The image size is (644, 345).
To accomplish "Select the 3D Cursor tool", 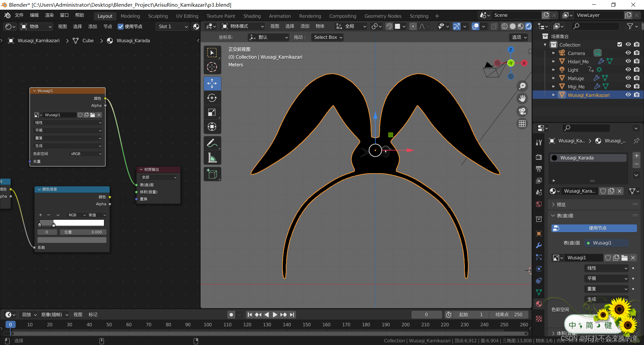I will (212, 67).
